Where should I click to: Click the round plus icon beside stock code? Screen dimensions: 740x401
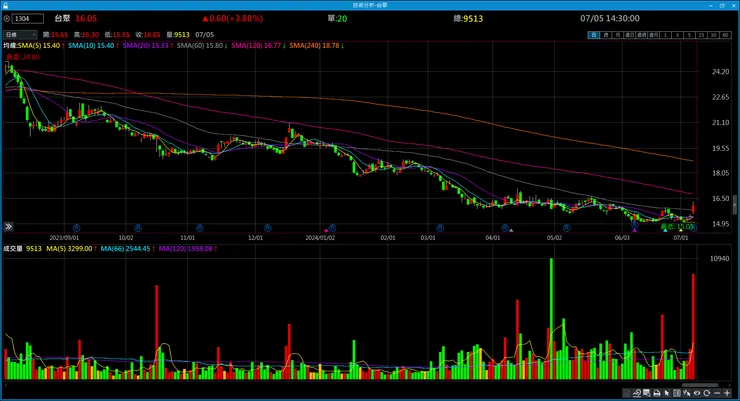[x=7, y=19]
